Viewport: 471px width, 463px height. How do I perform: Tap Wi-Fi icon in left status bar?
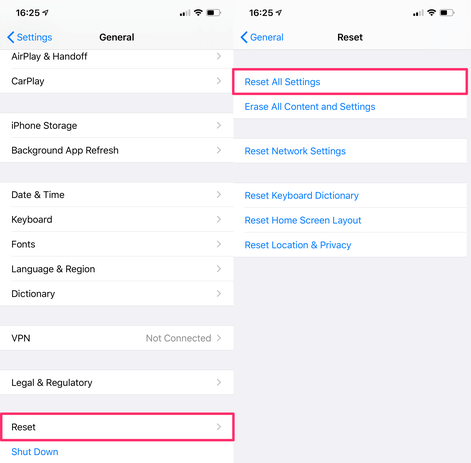pyautogui.click(x=198, y=13)
